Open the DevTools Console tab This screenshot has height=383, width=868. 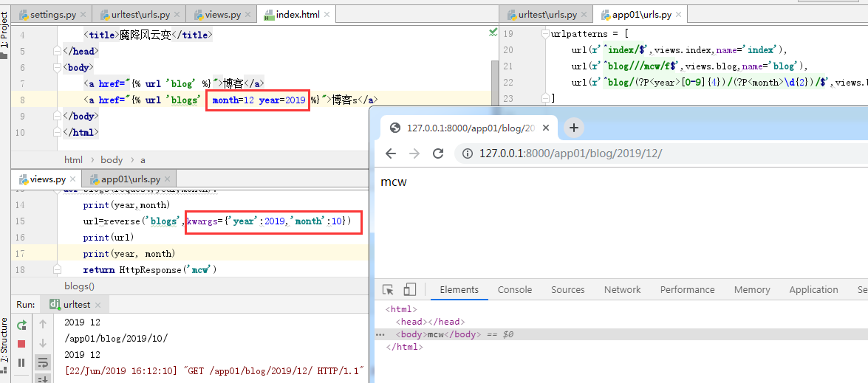tap(515, 289)
